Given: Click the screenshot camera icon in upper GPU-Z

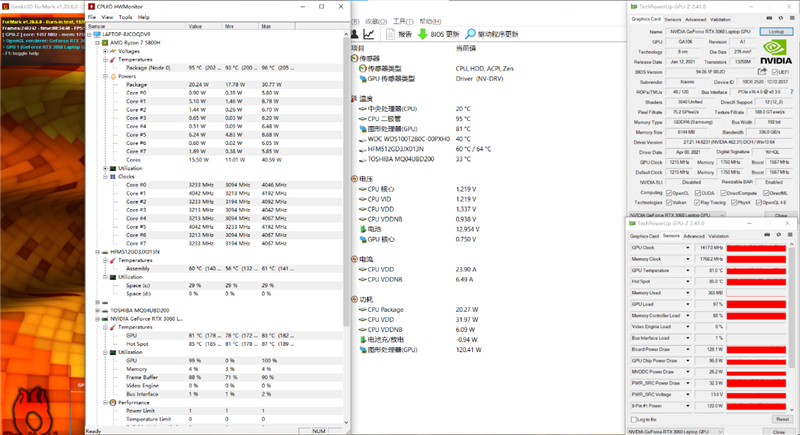Looking at the screenshot, I should [x=769, y=18].
